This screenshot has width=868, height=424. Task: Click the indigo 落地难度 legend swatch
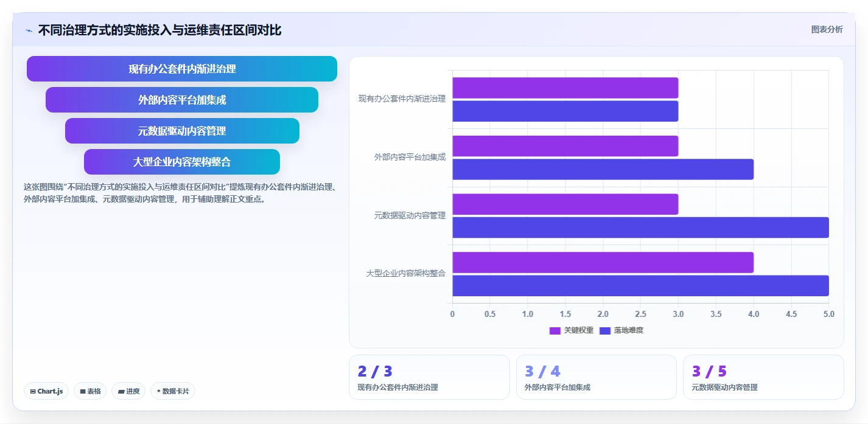(x=605, y=330)
